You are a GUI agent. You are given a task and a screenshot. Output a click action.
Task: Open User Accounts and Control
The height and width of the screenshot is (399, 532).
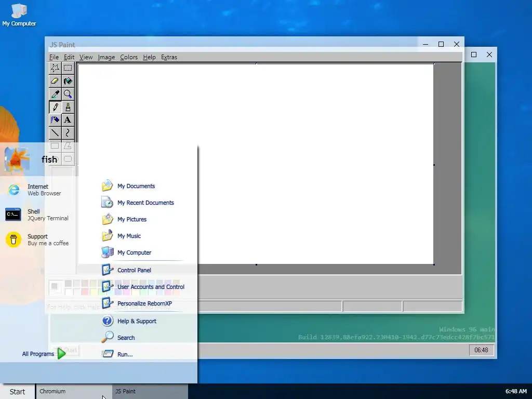click(143, 287)
